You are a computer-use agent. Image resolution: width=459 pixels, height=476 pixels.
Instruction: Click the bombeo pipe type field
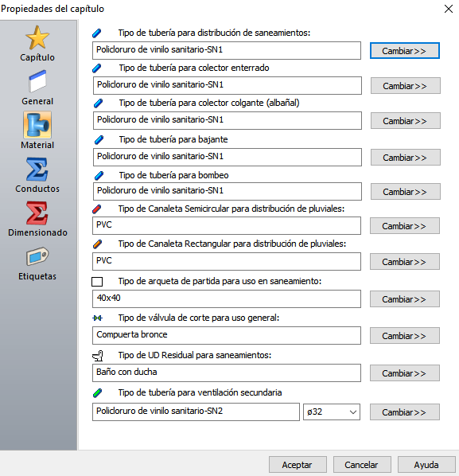pos(228,192)
